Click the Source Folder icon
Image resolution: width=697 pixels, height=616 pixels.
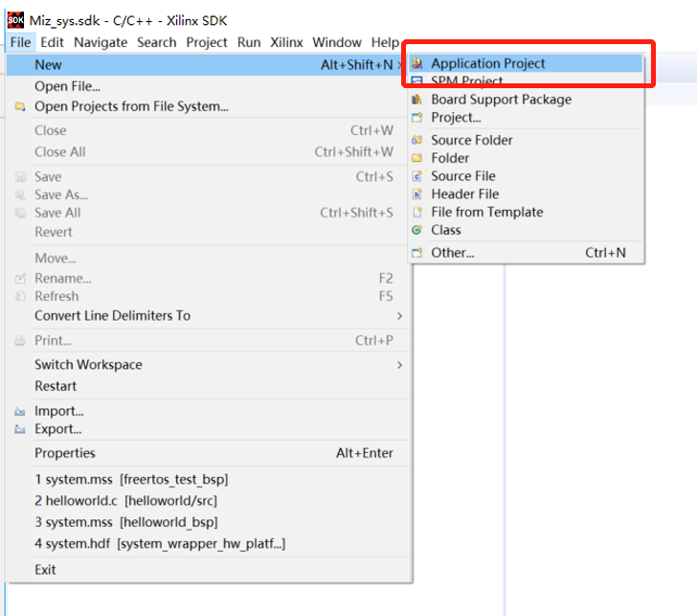[x=417, y=140]
